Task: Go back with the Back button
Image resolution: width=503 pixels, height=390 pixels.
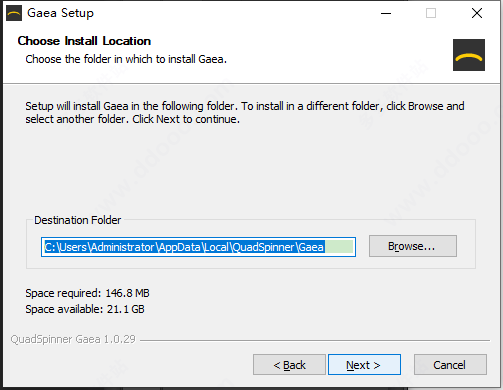Action: pos(289,365)
